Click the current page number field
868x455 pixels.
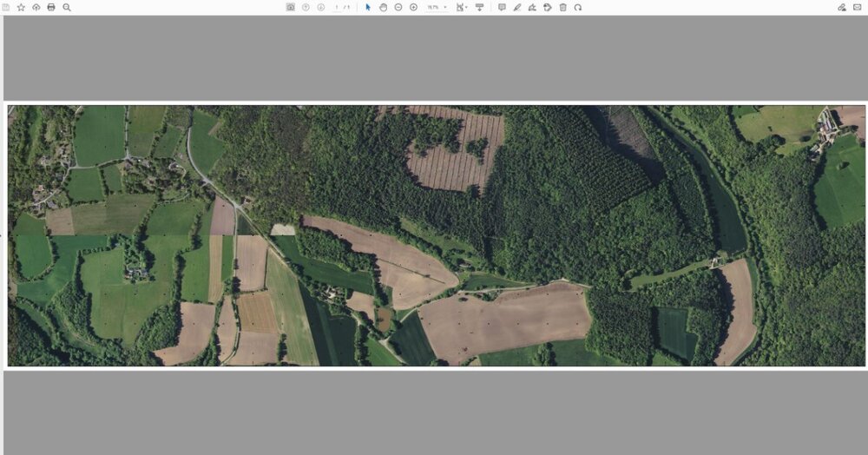click(x=337, y=7)
